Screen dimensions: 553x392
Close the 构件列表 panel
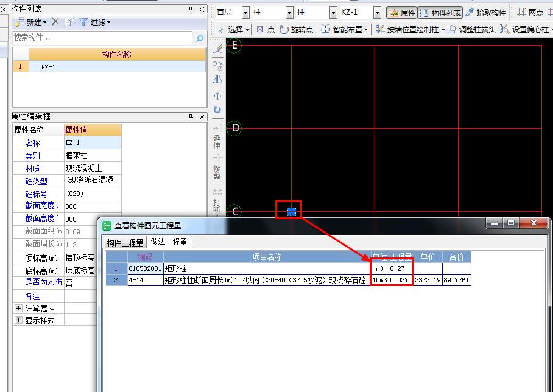[202, 9]
